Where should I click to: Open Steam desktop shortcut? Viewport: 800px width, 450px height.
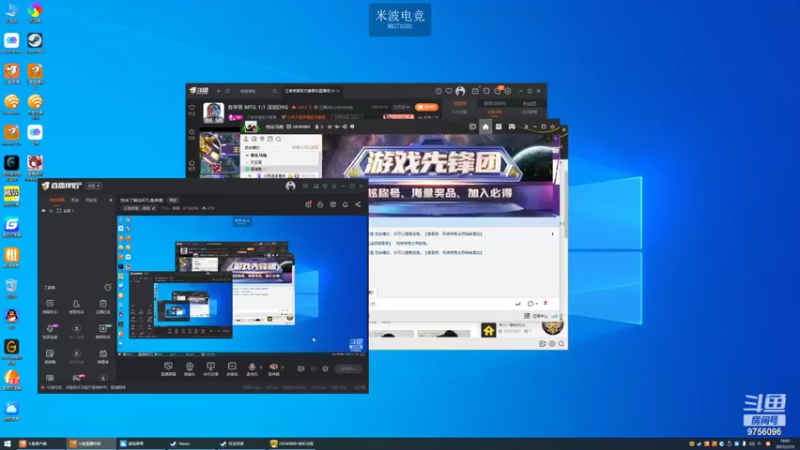[35, 43]
